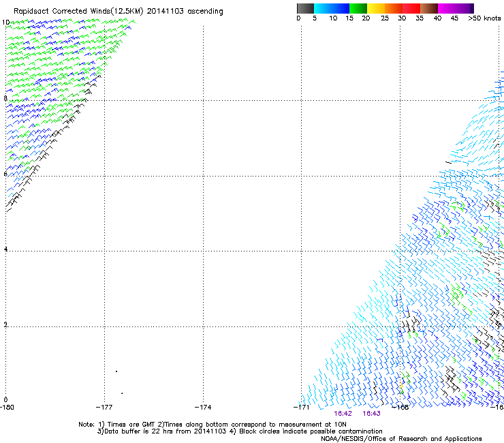
Task: Click the gray 0-5 knots legend swatch
Action: 305,8
